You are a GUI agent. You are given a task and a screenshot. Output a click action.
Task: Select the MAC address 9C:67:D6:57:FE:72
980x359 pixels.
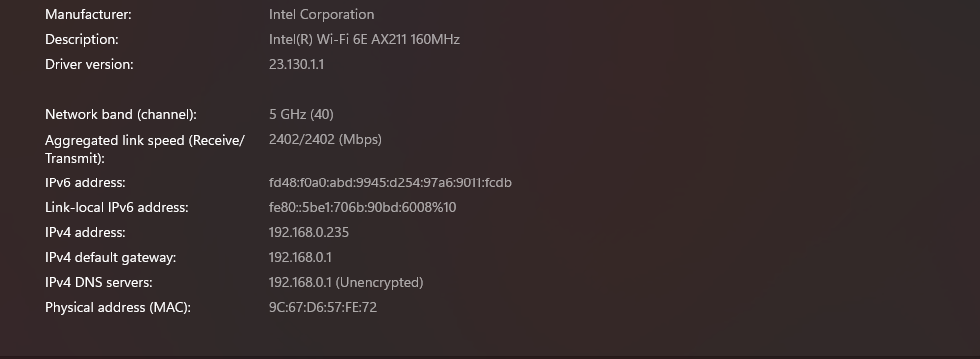click(x=323, y=308)
